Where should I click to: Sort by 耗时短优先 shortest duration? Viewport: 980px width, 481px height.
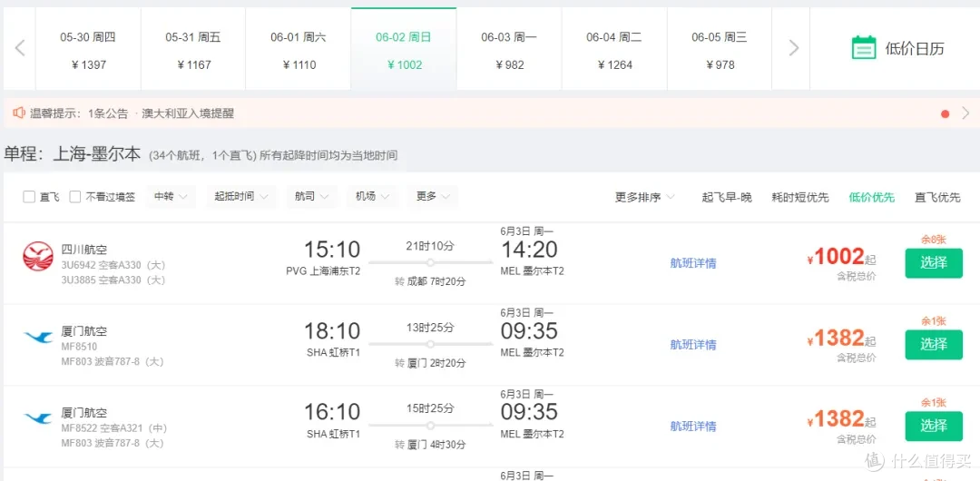800,198
